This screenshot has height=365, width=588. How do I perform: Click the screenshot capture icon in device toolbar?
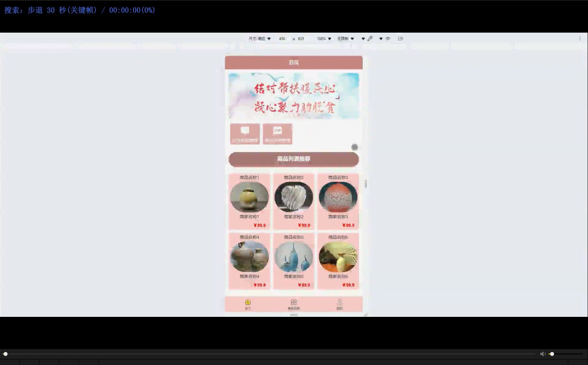[400, 38]
